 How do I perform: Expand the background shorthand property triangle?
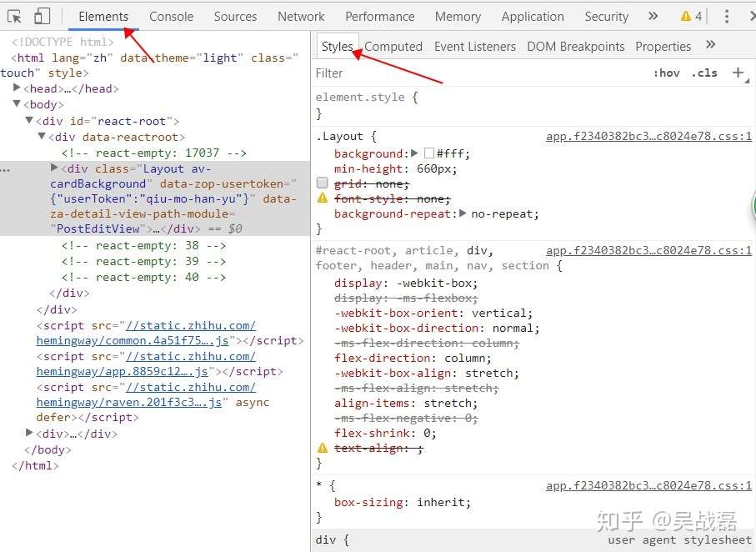point(414,153)
